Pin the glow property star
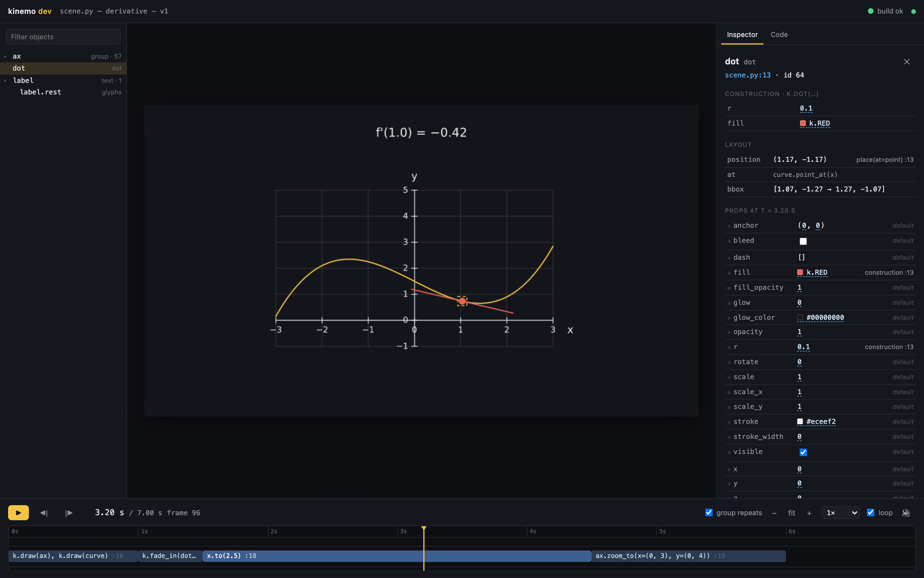Image resolution: width=924 pixels, height=578 pixels. pos(729,303)
